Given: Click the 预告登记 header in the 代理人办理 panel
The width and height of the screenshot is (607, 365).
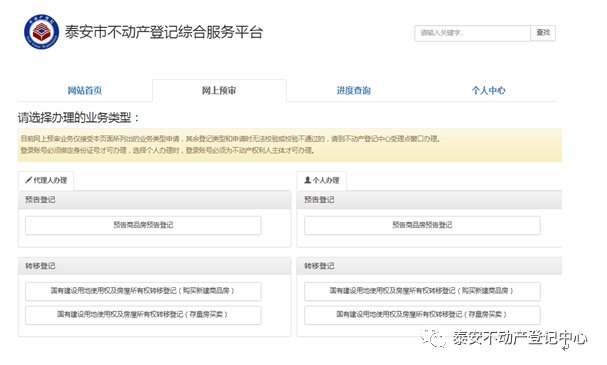Looking at the screenshot, I should [154, 200].
